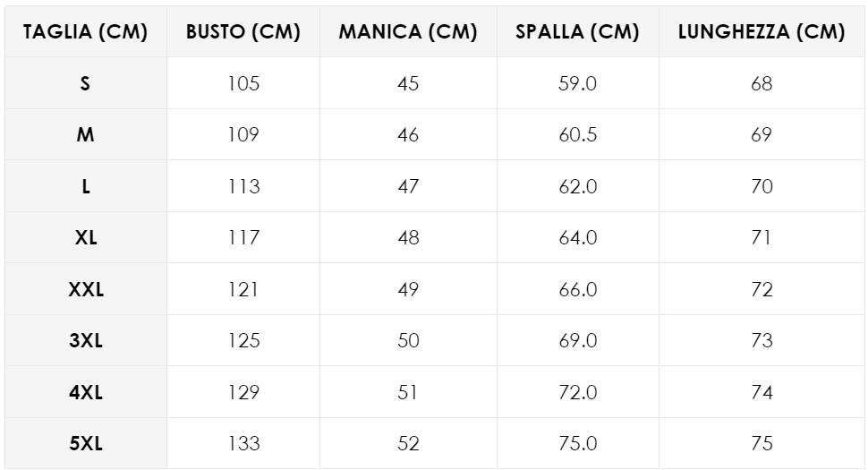Click the bust value 121 cell

(x=243, y=289)
